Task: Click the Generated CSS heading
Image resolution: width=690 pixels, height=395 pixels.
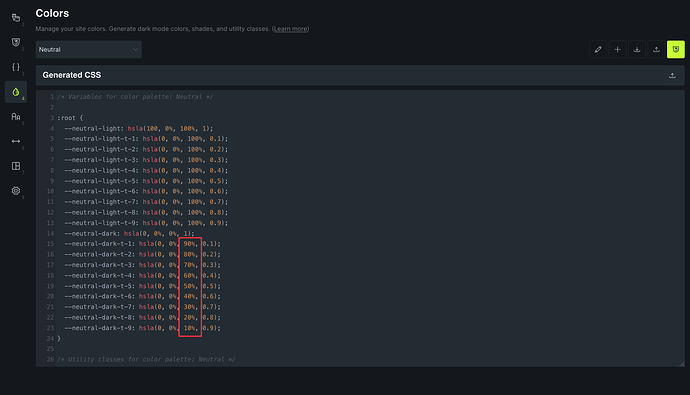Action: coord(72,75)
